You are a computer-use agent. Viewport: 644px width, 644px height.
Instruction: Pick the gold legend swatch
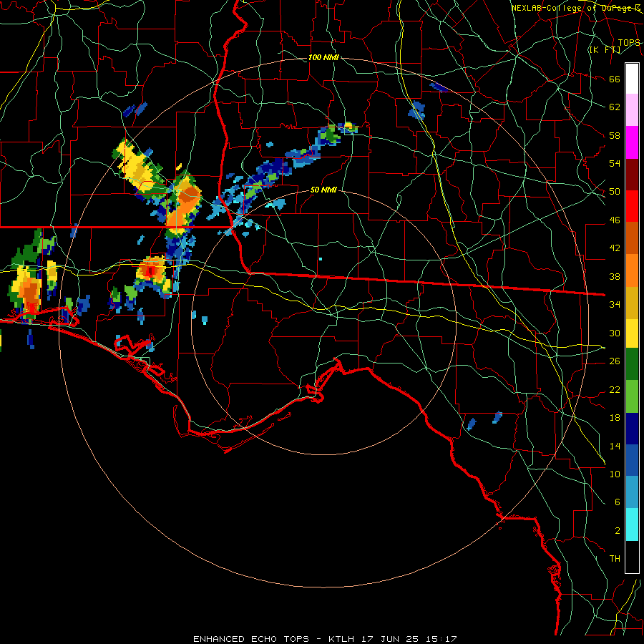click(632, 303)
